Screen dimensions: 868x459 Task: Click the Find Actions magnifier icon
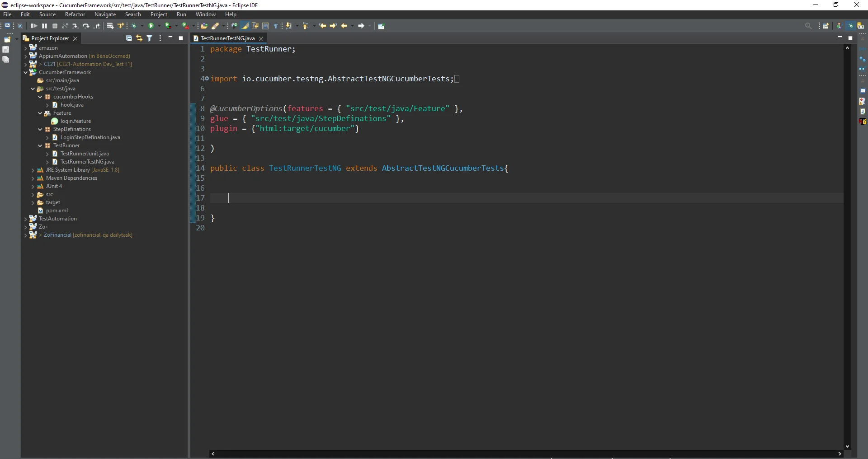coord(809,26)
